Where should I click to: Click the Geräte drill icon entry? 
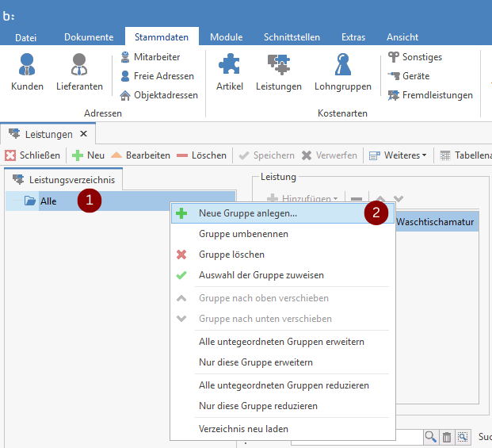408,76
